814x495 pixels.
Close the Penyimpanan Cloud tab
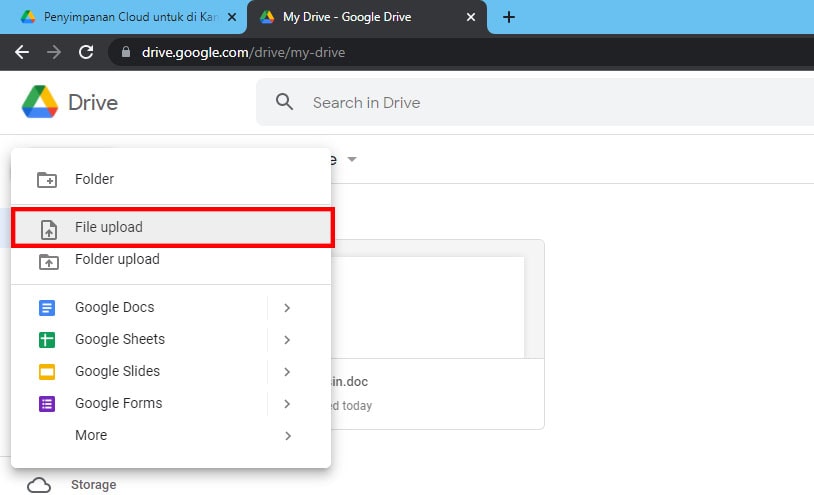tap(232, 17)
